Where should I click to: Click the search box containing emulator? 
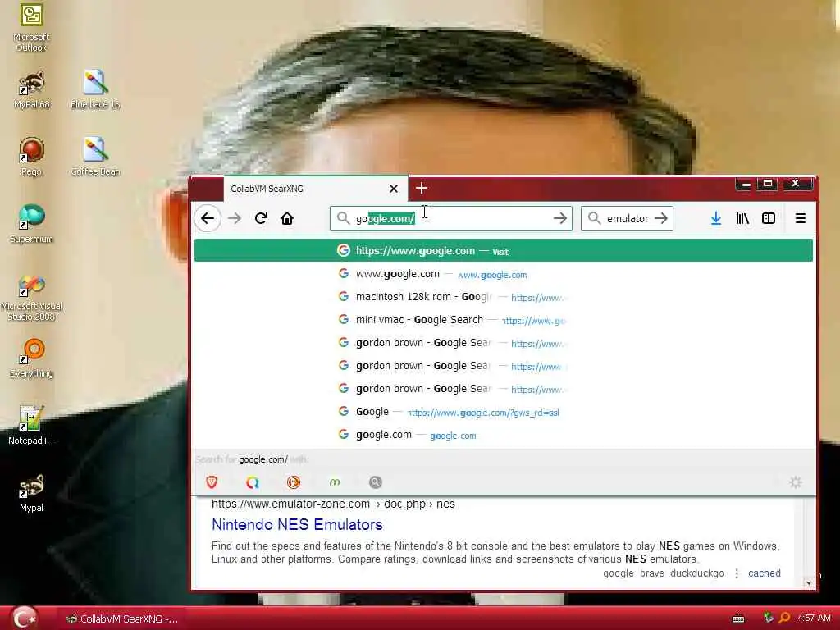[628, 218]
